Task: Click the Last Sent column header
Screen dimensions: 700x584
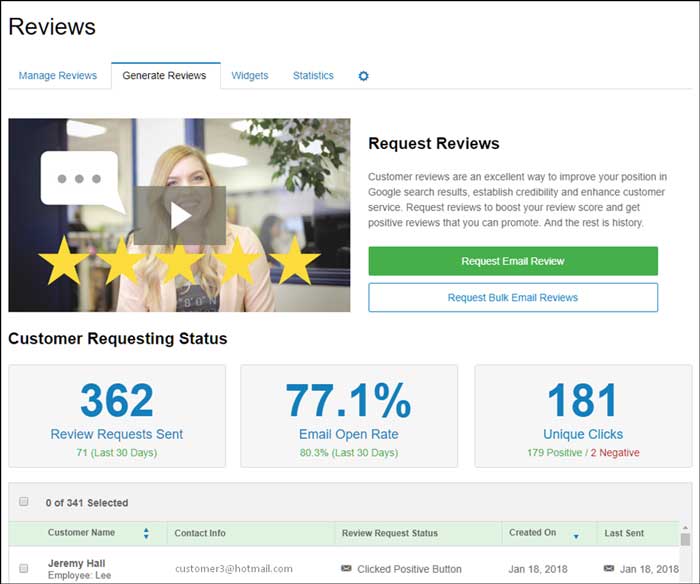Action: [624, 533]
